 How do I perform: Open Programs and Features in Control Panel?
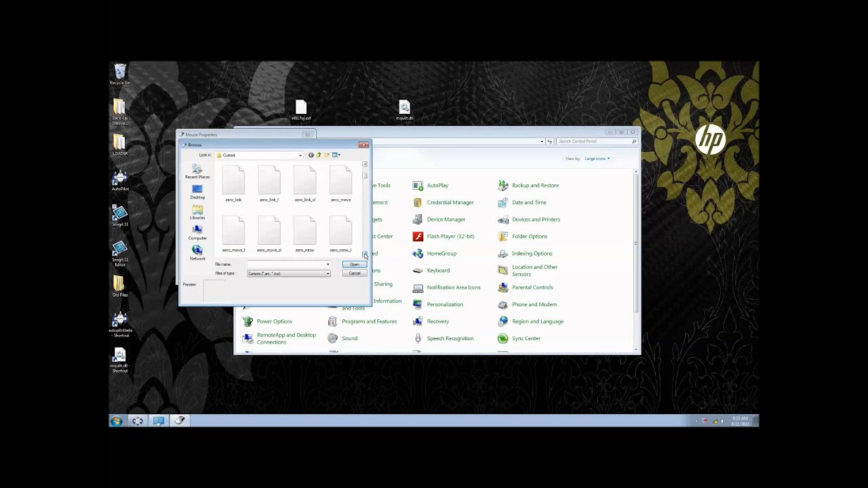click(362, 321)
